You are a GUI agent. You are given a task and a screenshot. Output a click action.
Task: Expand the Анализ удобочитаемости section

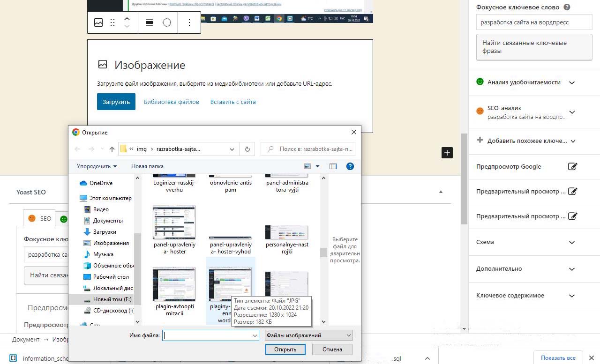point(571,82)
